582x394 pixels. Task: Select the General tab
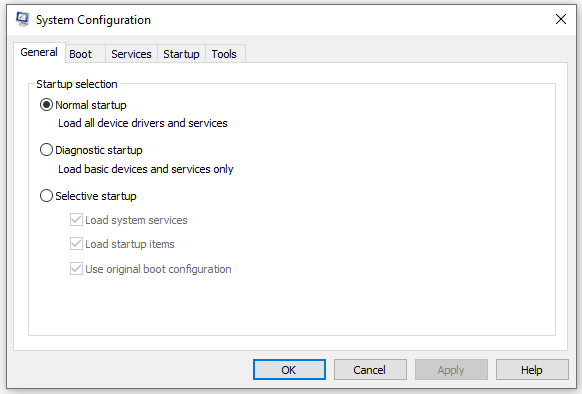39,52
